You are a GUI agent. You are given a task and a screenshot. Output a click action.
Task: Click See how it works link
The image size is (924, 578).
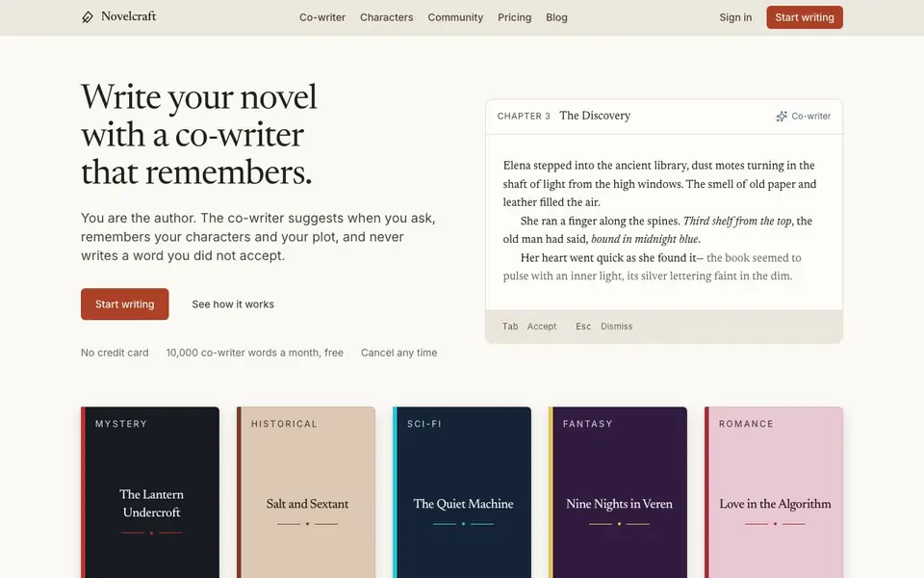click(x=233, y=304)
